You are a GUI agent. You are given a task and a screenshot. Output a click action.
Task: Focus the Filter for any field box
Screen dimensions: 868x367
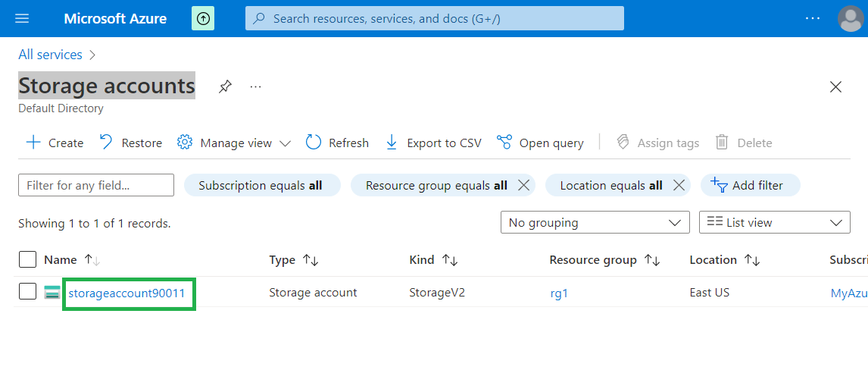point(96,185)
